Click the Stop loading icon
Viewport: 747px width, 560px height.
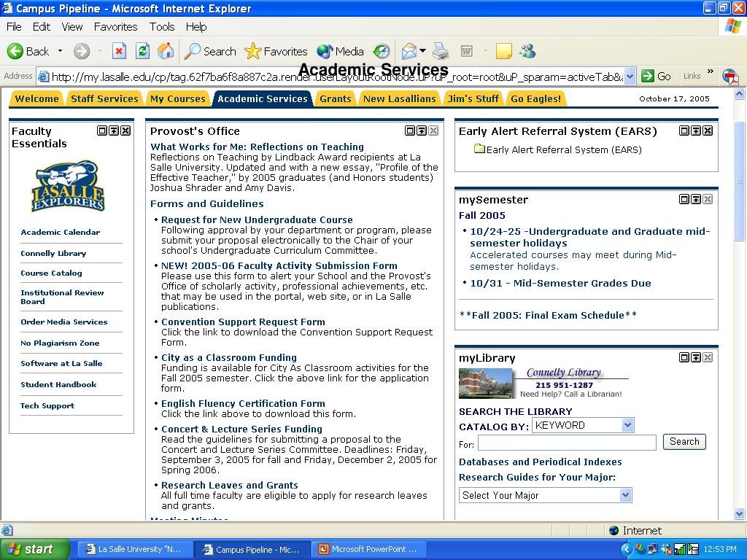click(119, 51)
